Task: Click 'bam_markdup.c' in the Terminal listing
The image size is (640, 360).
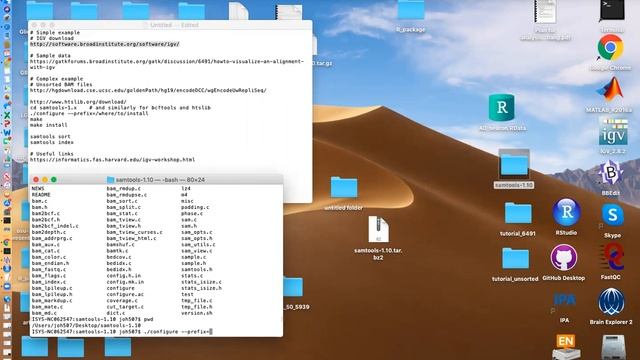Action: [52, 301]
